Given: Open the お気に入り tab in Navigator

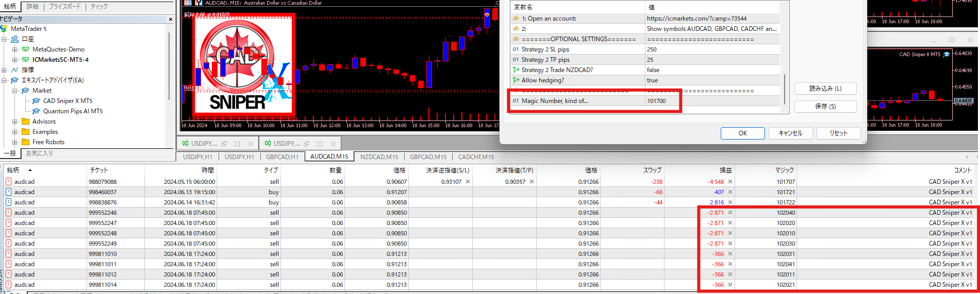Looking at the screenshot, I should [39, 153].
